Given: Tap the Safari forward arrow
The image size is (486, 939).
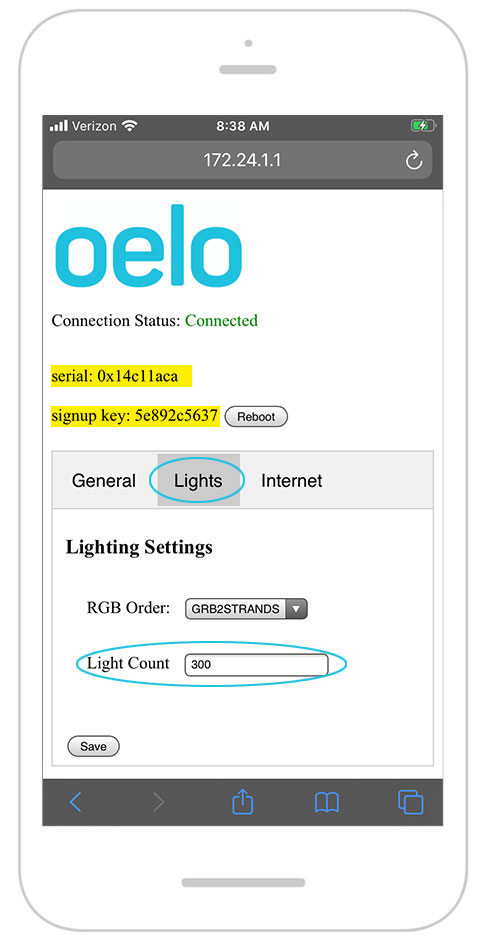Looking at the screenshot, I should tap(159, 801).
